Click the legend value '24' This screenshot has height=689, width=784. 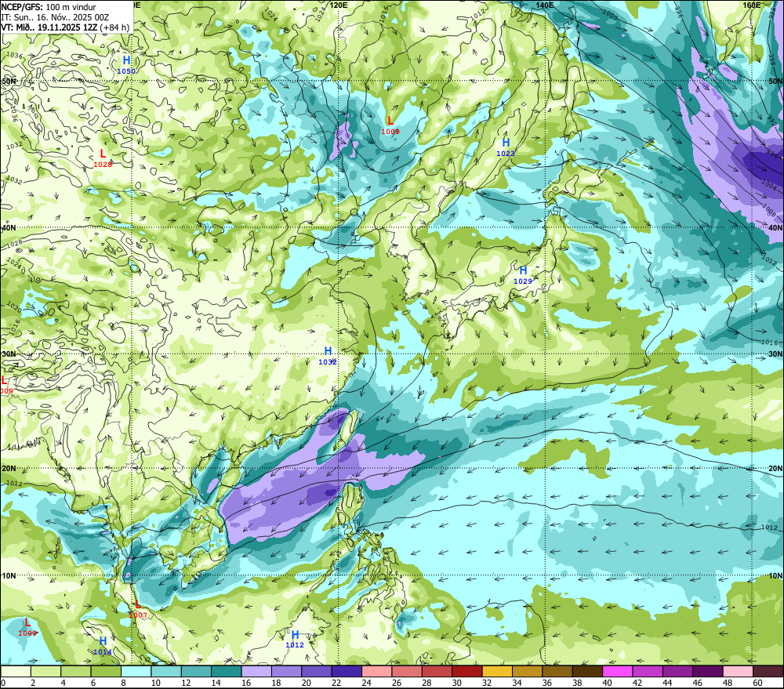click(366, 683)
